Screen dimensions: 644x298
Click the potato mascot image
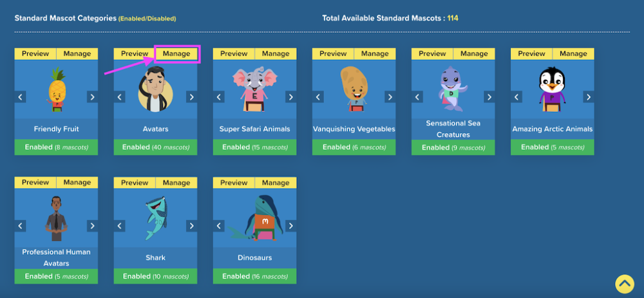354,89
